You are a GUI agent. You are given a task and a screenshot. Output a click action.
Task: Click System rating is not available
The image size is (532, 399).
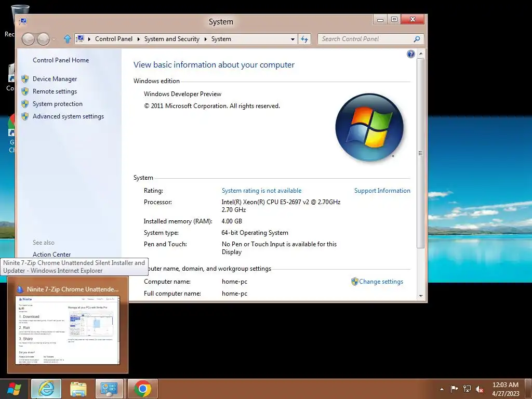(x=261, y=191)
